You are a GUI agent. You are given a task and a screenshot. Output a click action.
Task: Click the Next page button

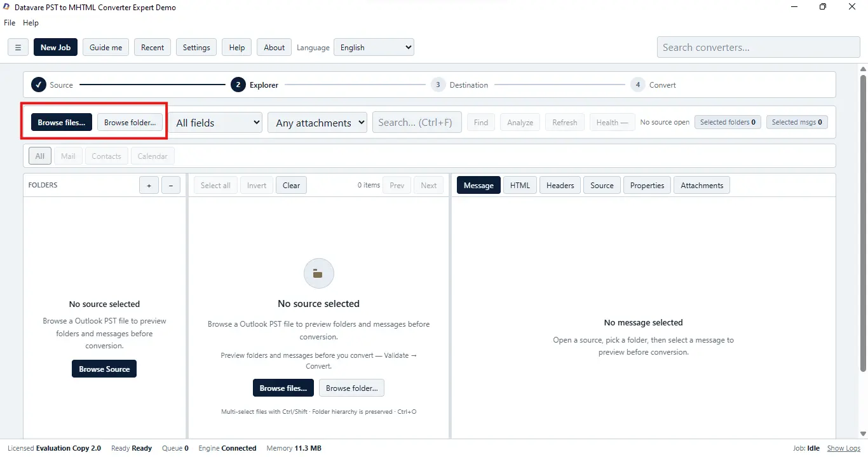click(429, 185)
